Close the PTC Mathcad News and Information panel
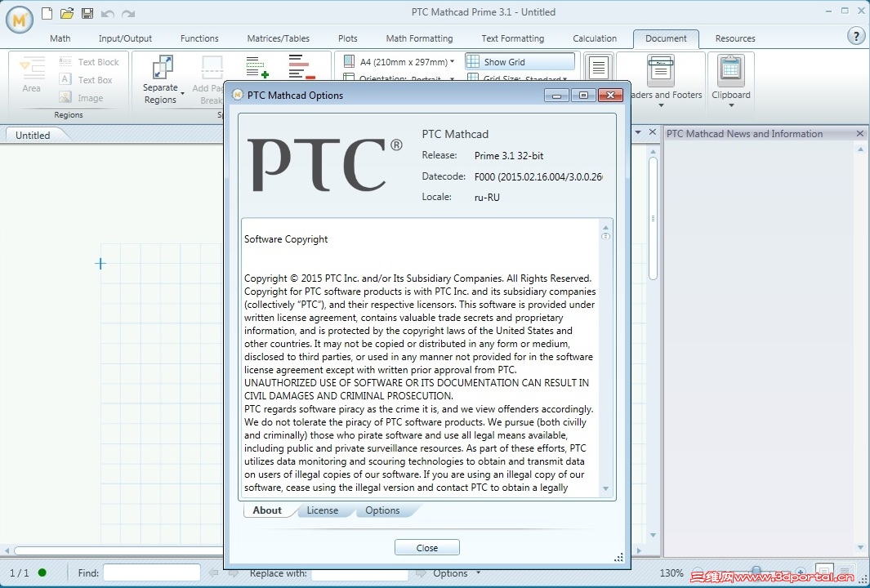Image resolution: width=870 pixels, height=588 pixels. (x=859, y=133)
